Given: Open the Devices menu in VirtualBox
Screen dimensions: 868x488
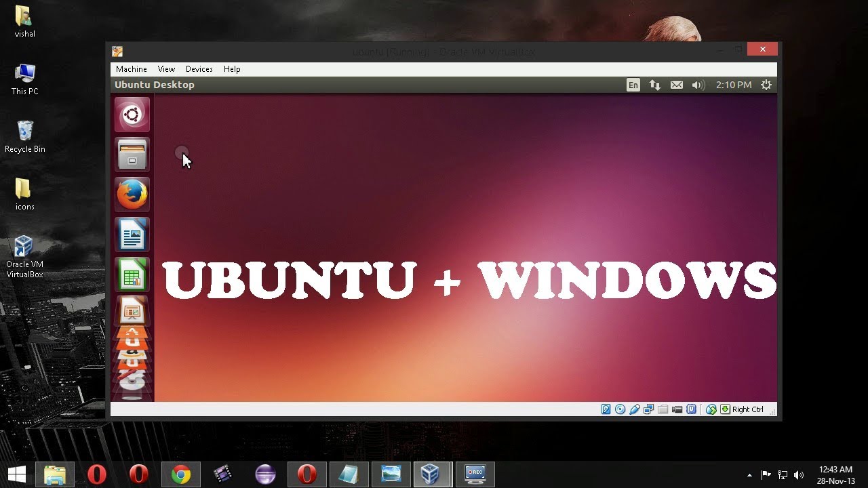Looking at the screenshot, I should pos(199,69).
